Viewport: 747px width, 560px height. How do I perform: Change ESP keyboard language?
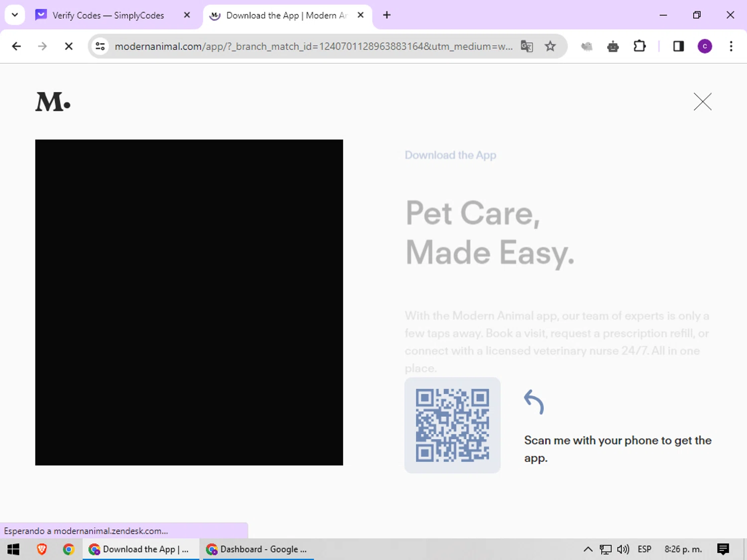tap(644, 549)
